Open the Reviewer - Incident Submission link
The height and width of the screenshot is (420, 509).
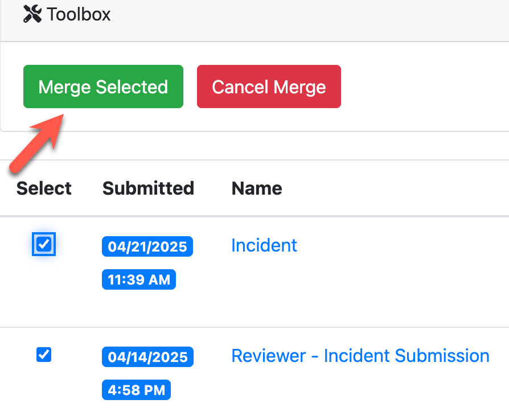tap(360, 356)
